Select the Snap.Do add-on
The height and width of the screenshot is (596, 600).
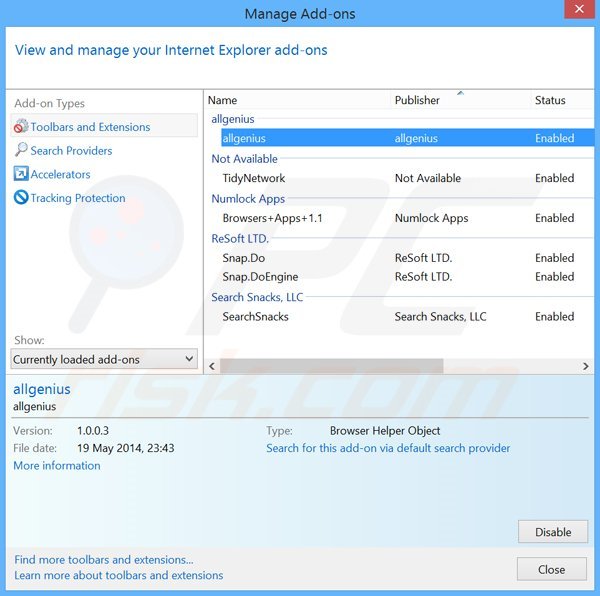(244, 258)
